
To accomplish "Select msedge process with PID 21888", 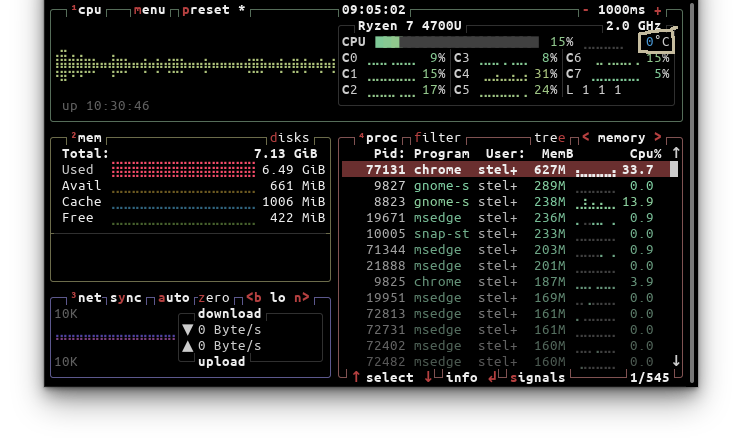I will [506, 265].
